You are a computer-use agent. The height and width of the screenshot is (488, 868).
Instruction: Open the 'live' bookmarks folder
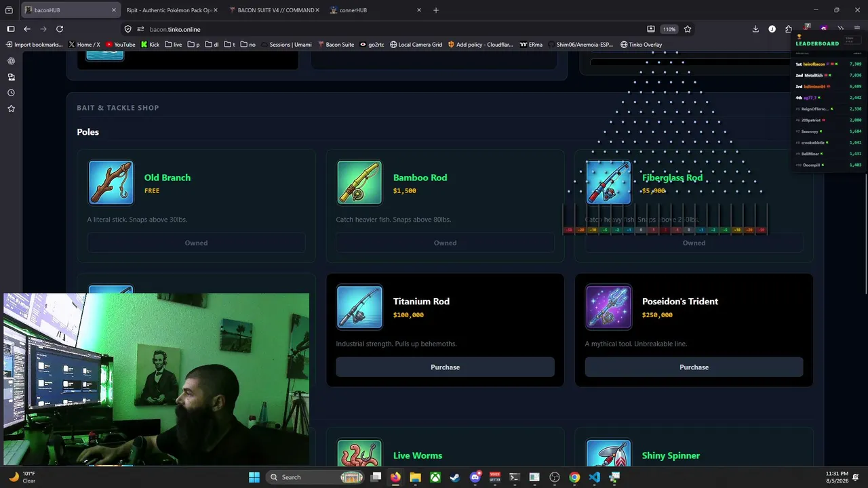[174, 45]
